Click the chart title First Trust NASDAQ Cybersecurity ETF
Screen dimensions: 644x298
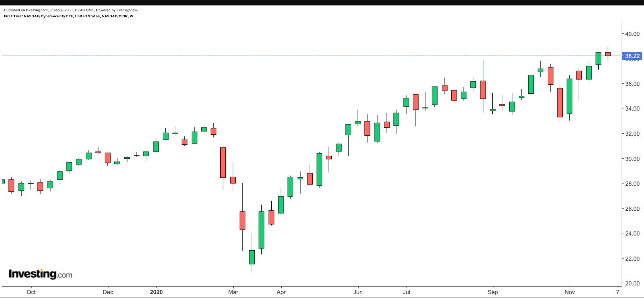pos(68,16)
